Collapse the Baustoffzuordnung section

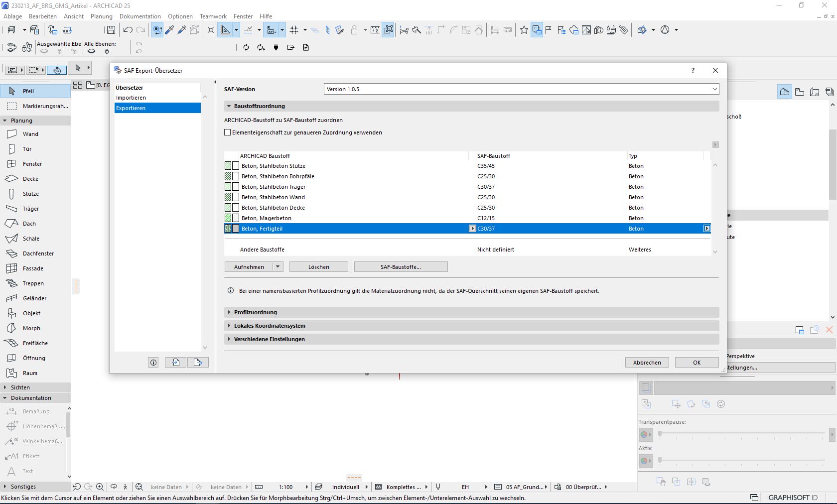tap(229, 106)
